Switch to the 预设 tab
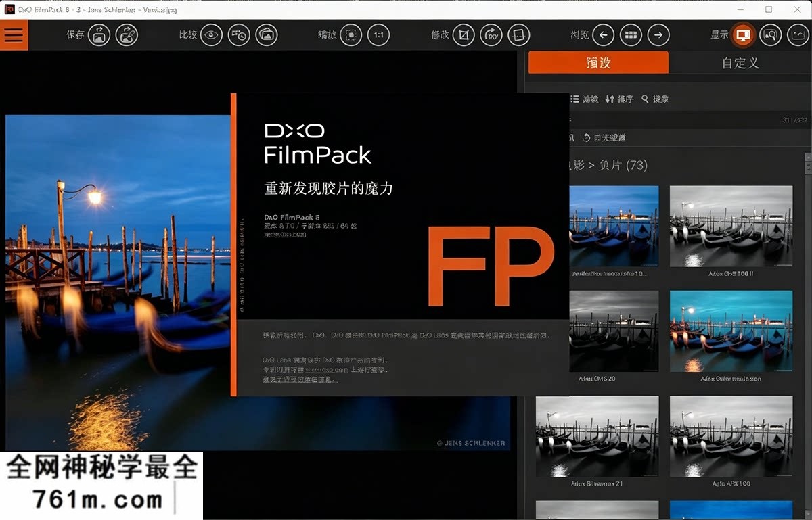 (598, 62)
